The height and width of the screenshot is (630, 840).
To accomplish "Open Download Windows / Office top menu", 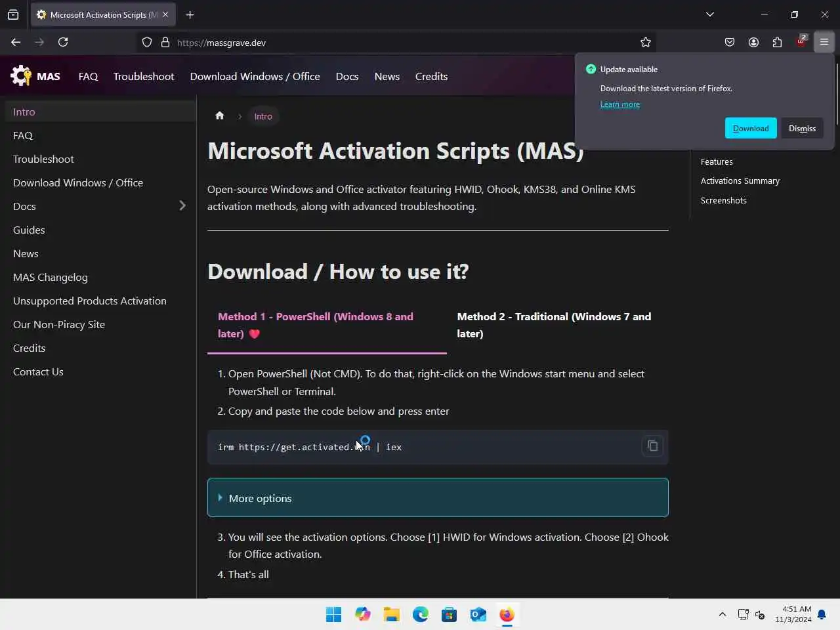I will point(255,76).
